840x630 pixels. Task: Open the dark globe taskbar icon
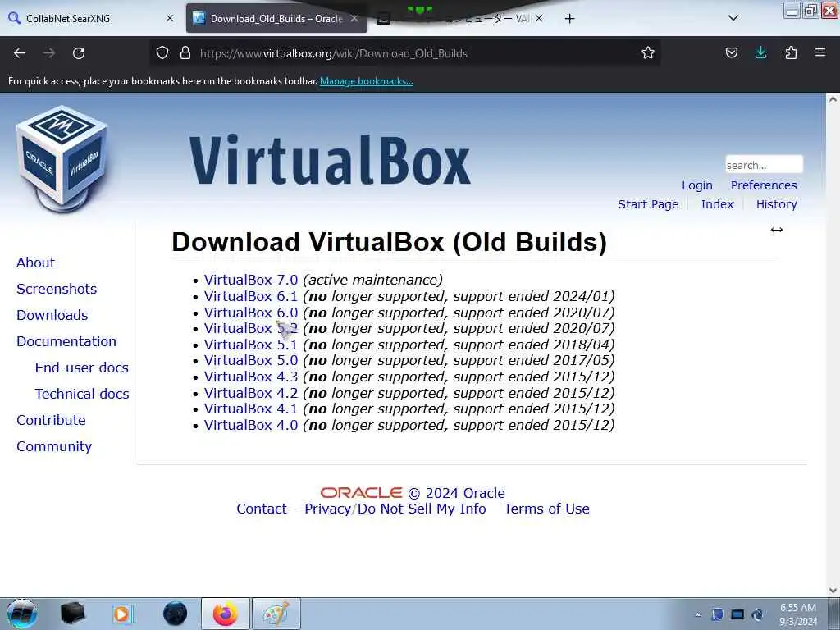176,614
